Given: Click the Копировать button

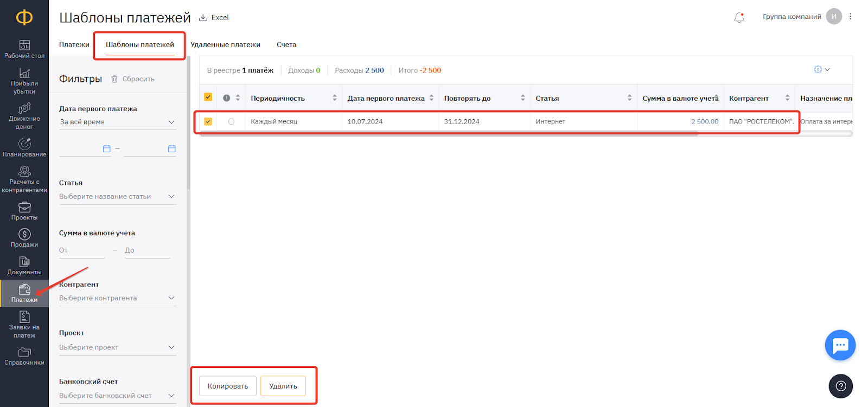Looking at the screenshot, I should point(228,386).
